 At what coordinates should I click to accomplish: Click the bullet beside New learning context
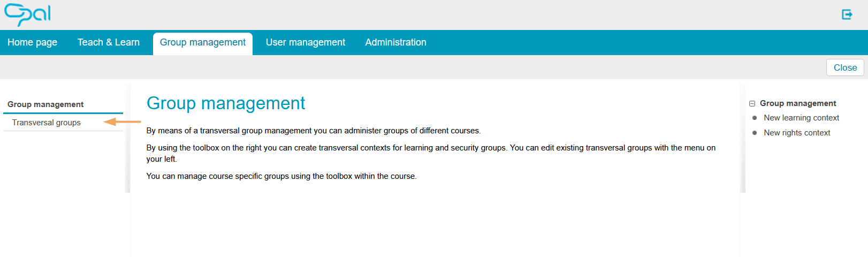(755, 118)
